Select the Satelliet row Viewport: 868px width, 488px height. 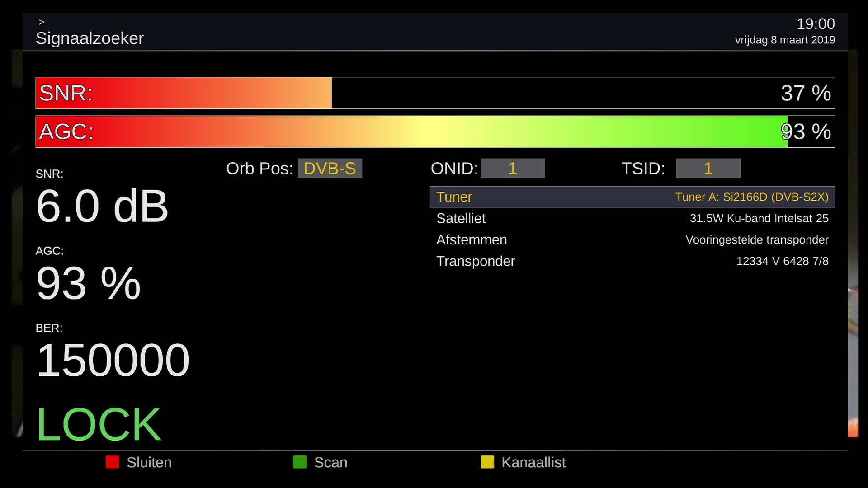click(x=632, y=218)
